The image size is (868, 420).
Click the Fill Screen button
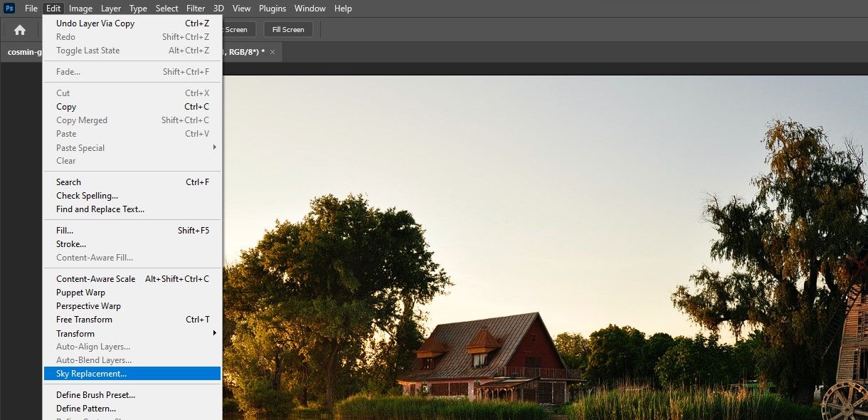click(x=288, y=30)
